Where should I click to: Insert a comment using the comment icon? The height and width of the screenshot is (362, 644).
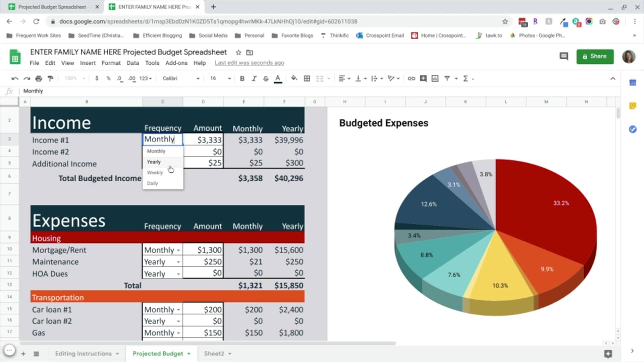(x=423, y=78)
